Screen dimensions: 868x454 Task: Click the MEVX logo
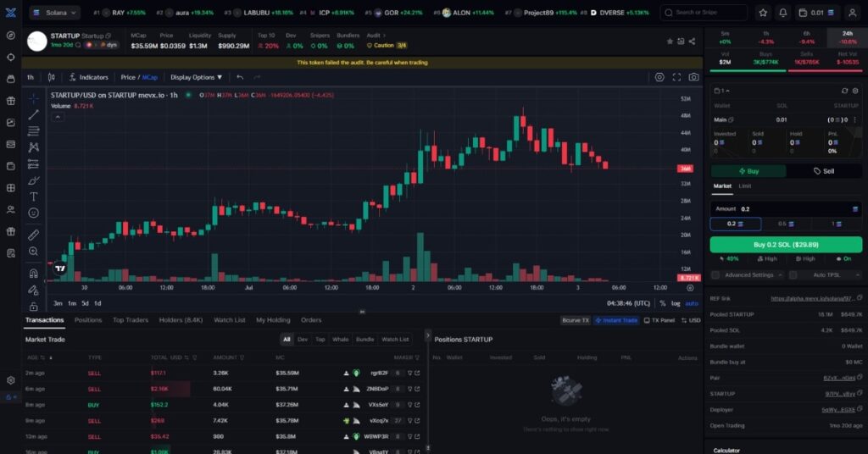pos(10,12)
